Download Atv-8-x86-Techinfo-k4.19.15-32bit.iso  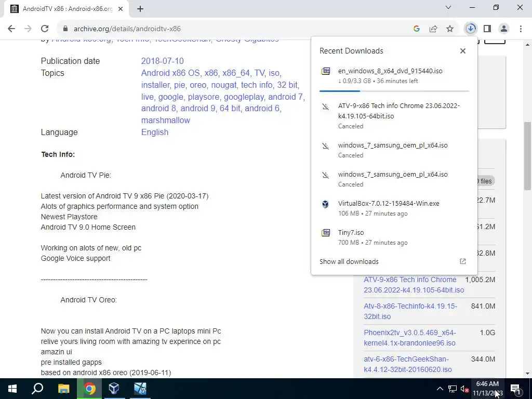click(410, 311)
